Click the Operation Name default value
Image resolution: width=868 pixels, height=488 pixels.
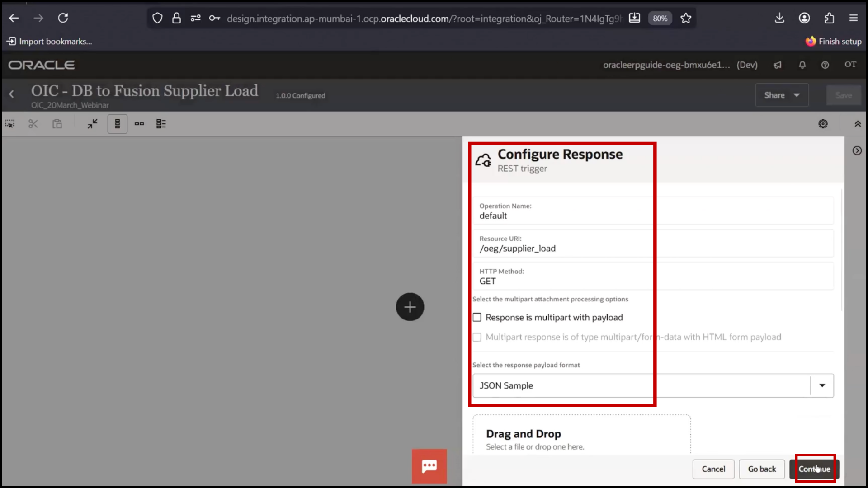[493, 216]
